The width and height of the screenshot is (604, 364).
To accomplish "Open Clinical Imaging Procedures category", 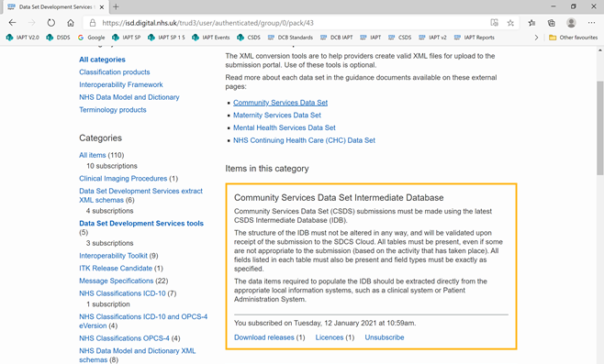I will click(123, 179).
